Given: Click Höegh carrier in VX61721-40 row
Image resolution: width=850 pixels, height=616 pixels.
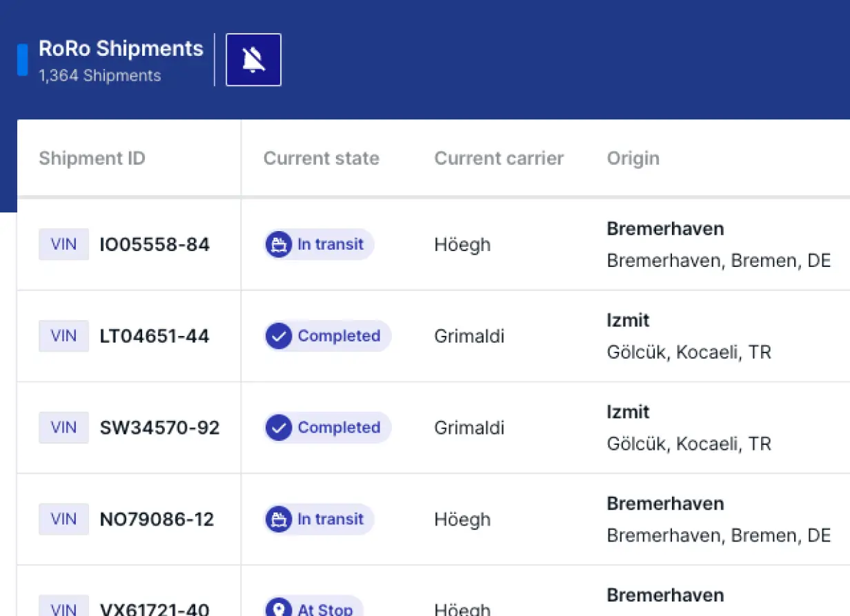Looking at the screenshot, I should [462, 608].
